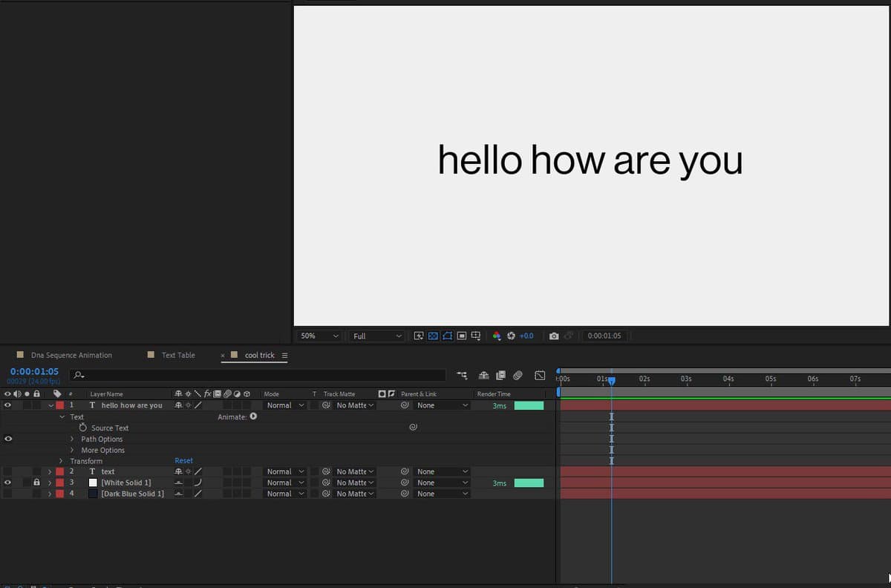Click the current time display 0:00:01:05
Viewport: 891px width, 588px height.
coord(34,371)
